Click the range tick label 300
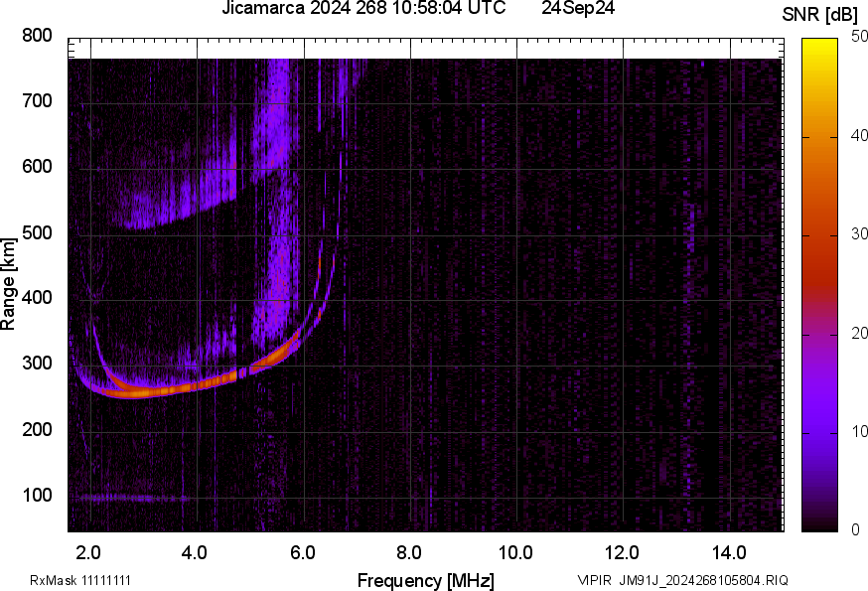The image size is (868, 591). tap(37, 364)
